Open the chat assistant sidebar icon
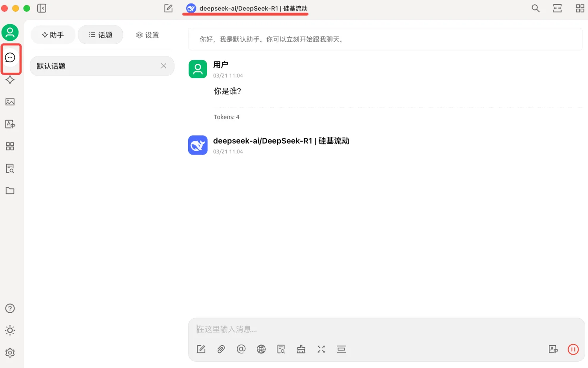Viewport: 588px width, 368px height. tap(10, 58)
